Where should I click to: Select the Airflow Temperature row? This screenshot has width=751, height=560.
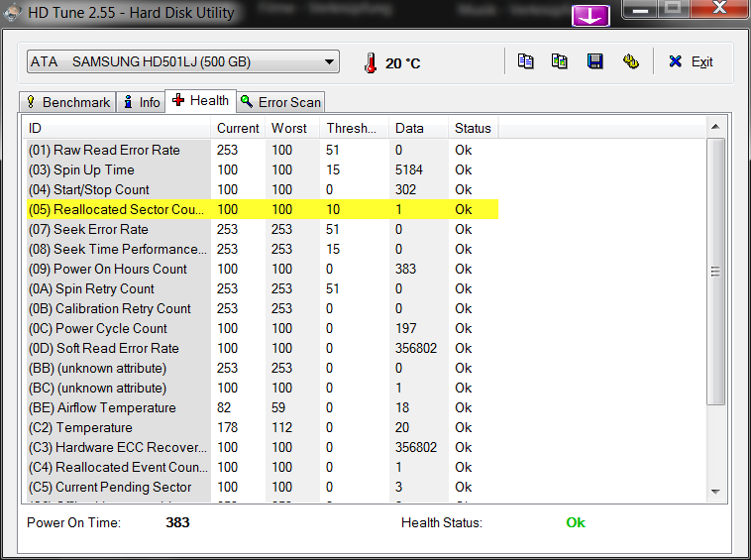pos(261,407)
